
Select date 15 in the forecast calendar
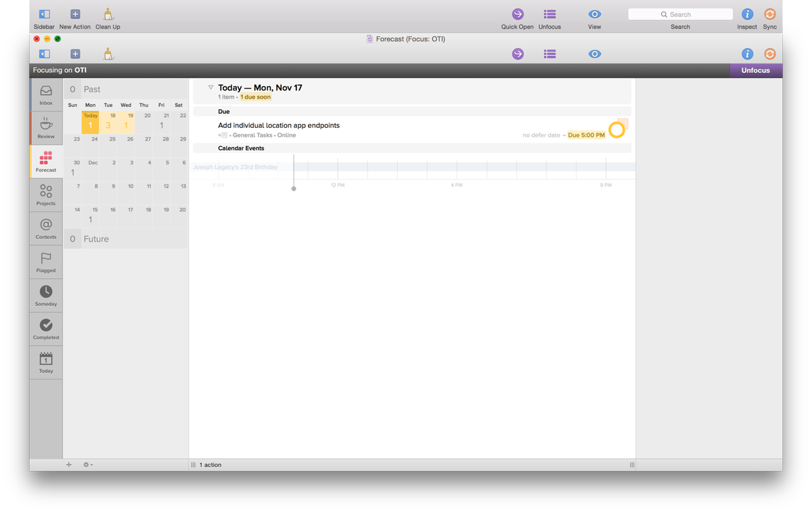click(91, 215)
